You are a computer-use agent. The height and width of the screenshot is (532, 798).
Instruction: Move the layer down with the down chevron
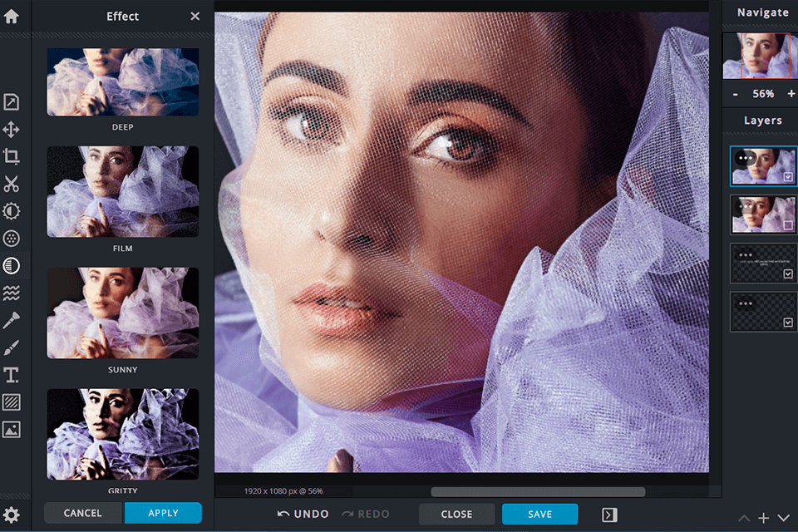783,518
